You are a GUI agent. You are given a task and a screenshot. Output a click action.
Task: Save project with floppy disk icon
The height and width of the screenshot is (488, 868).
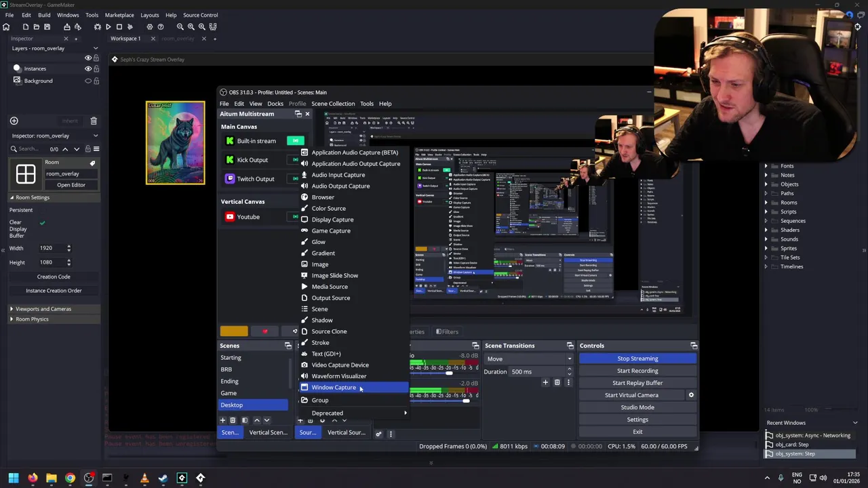click(47, 26)
